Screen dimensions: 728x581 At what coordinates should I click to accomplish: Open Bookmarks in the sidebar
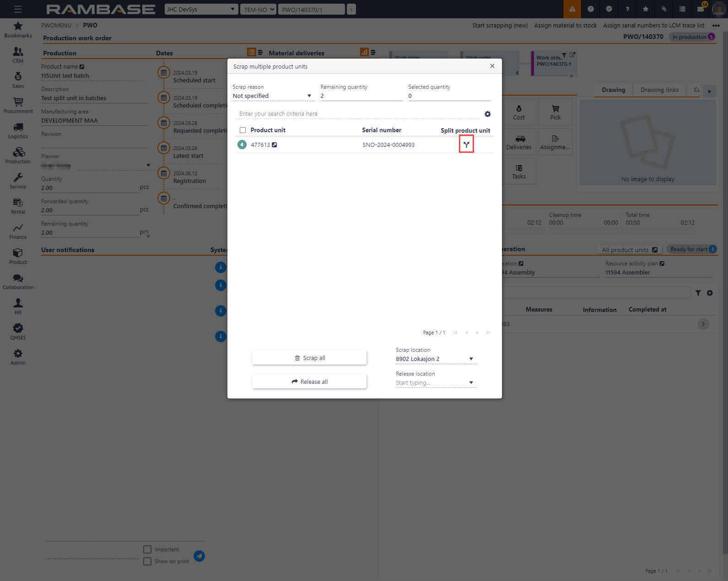point(18,30)
